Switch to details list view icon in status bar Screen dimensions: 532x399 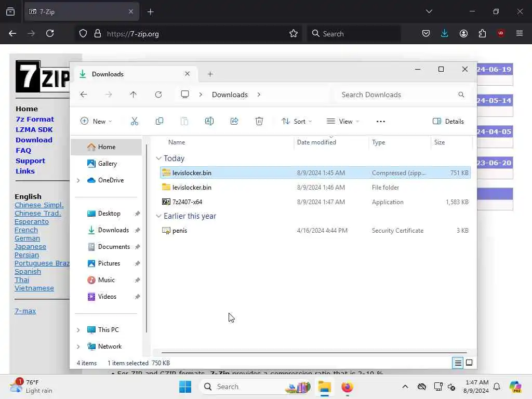click(x=458, y=363)
